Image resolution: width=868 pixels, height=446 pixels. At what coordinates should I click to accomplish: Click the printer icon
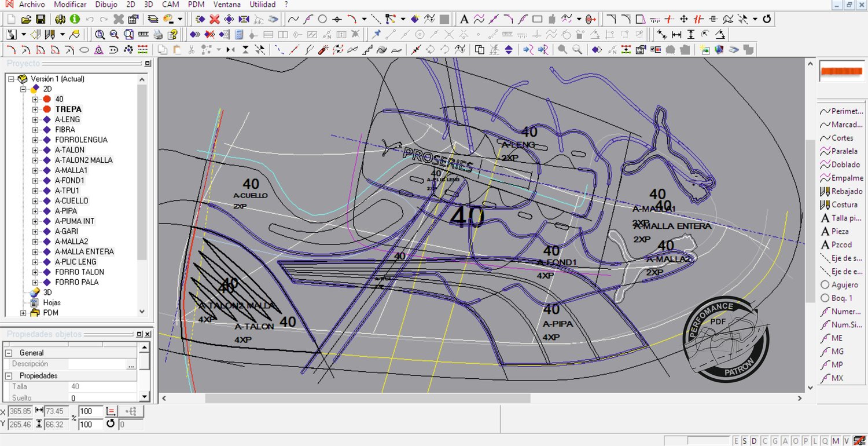click(158, 35)
